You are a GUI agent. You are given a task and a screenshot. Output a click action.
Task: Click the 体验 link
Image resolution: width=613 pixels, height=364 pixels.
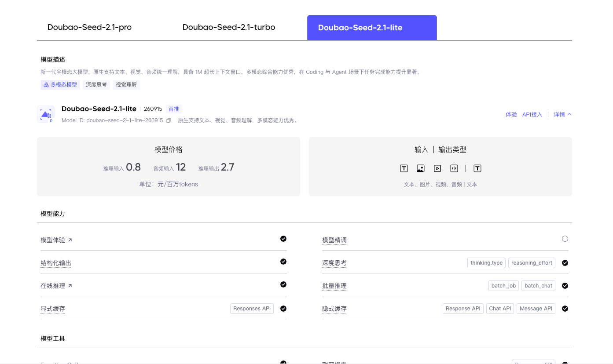(x=511, y=114)
